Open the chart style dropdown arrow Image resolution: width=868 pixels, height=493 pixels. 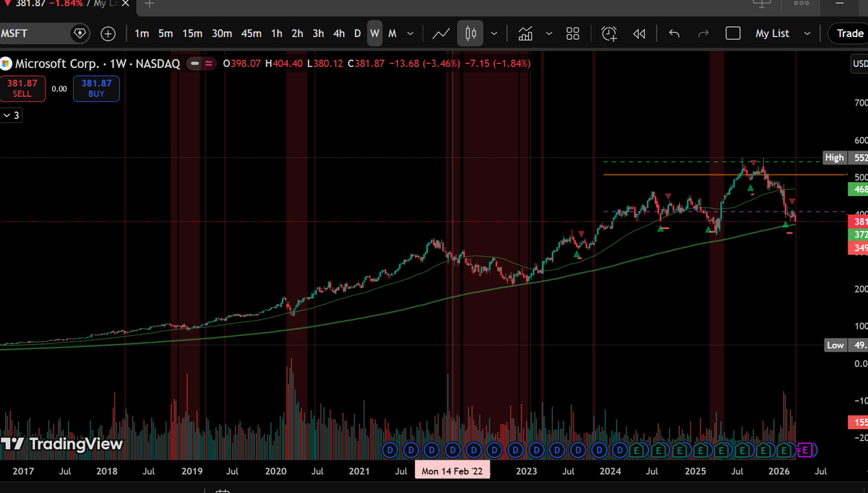click(x=494, y=33)
